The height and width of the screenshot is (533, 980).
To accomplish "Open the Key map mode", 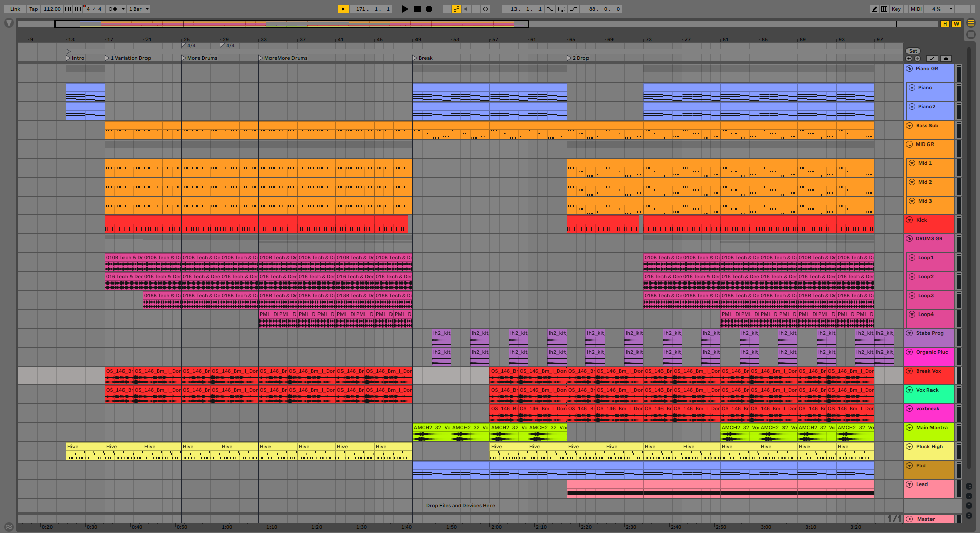I will tap(896, 9).
